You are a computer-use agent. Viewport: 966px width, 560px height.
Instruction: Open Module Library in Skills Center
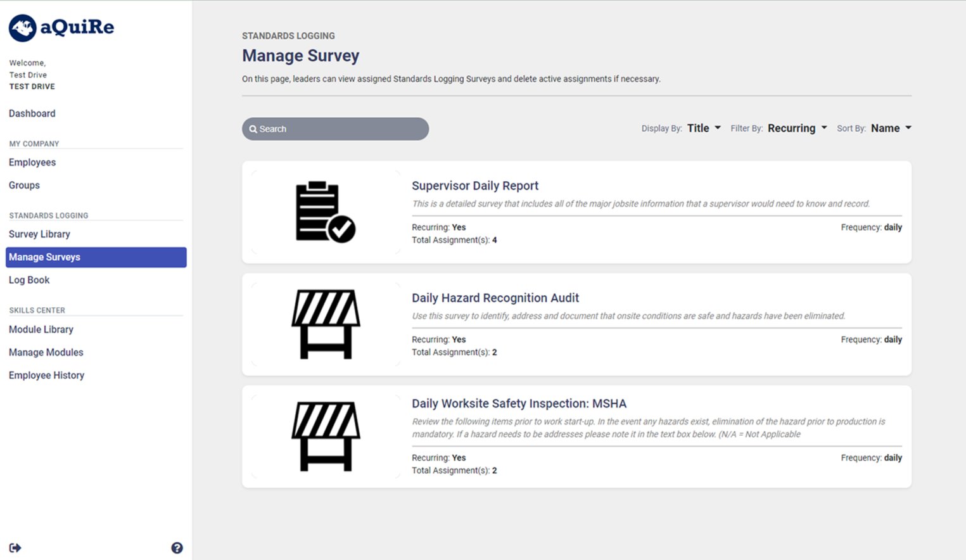tap(41, 329)
